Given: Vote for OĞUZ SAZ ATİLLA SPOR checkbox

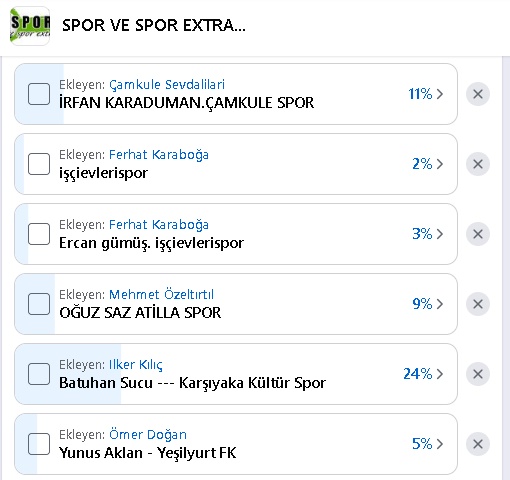Looking at the screenshot, I should tap(39, 304).
